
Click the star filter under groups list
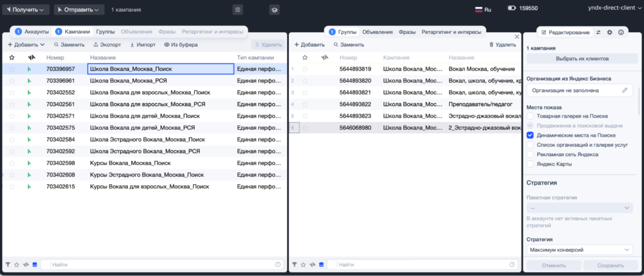click(x=303, y=264)
